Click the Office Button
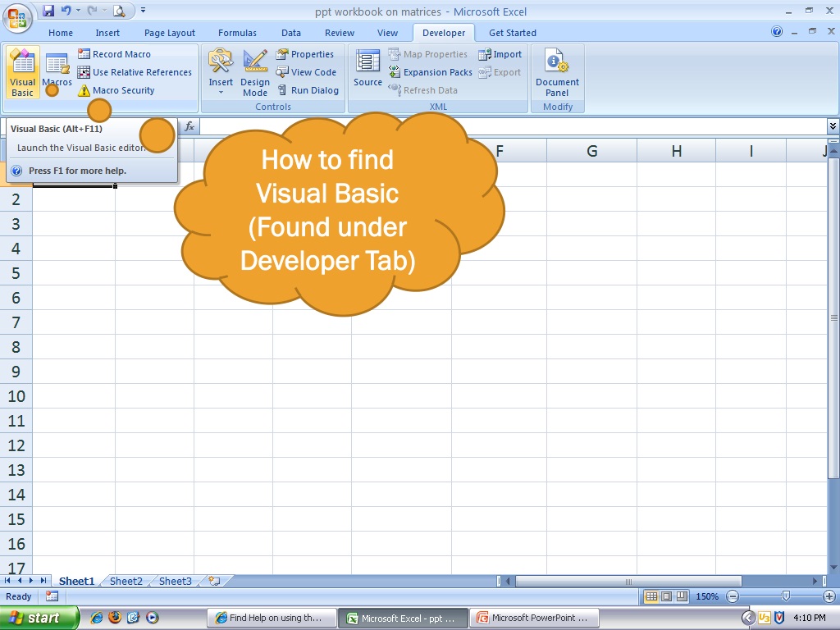Image resolution: width=840 pixels, height=630 pixels. (x=17, y=18)
